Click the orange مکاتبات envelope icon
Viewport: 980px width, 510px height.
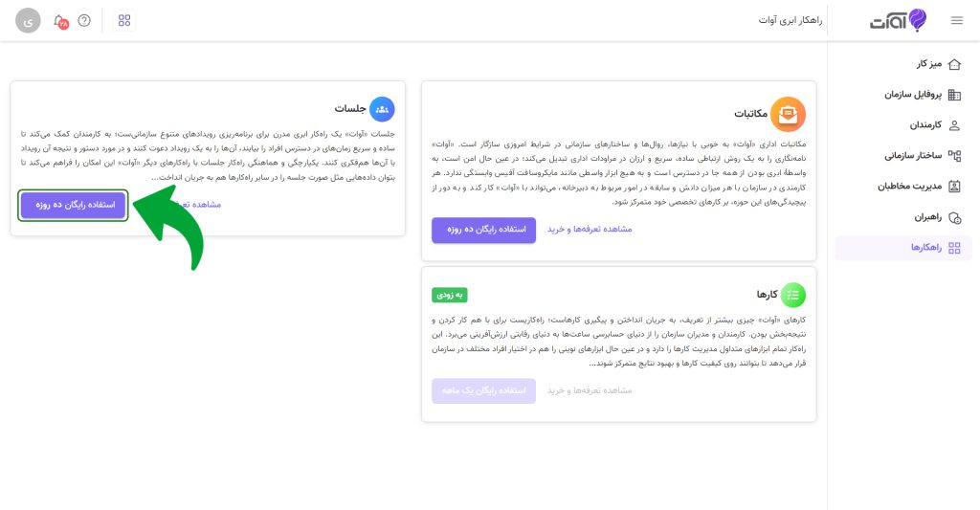pos(788,114)
